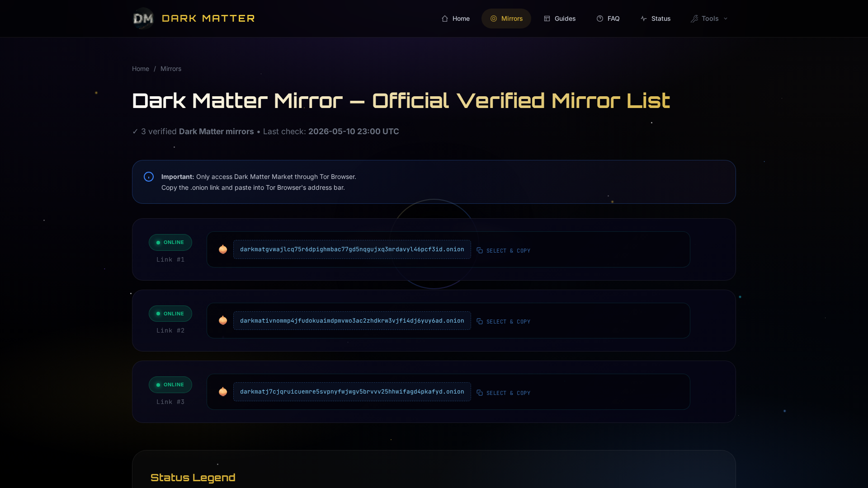Viewport: 868px width, 488px height.
Task: Click Select & Copy for Link #1
Action: pyautogui.click(x=504, y=250)
